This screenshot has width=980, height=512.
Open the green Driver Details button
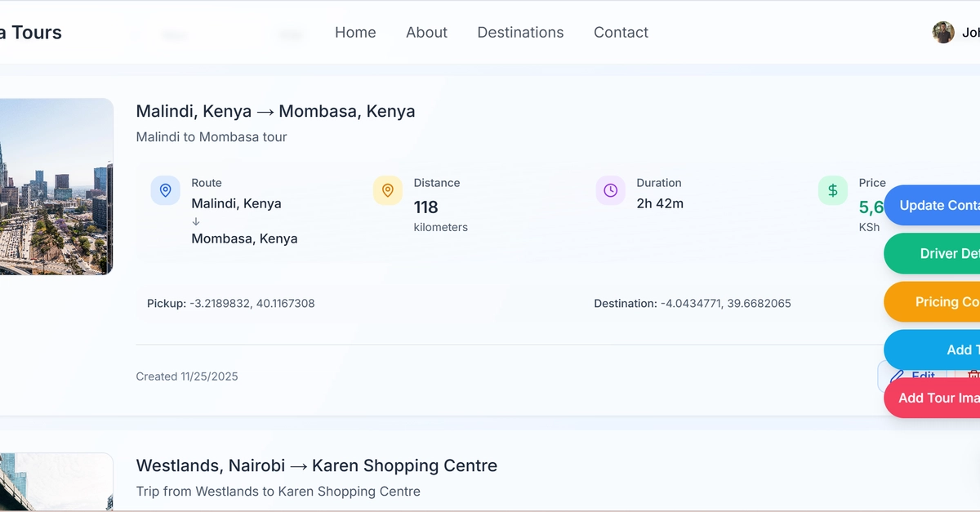932,254
